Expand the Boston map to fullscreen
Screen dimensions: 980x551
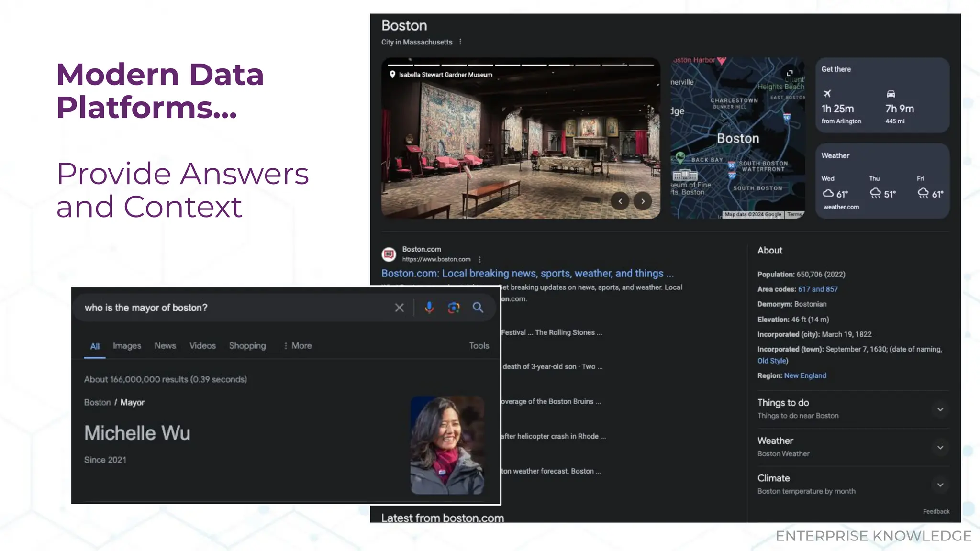pos(790,73)
